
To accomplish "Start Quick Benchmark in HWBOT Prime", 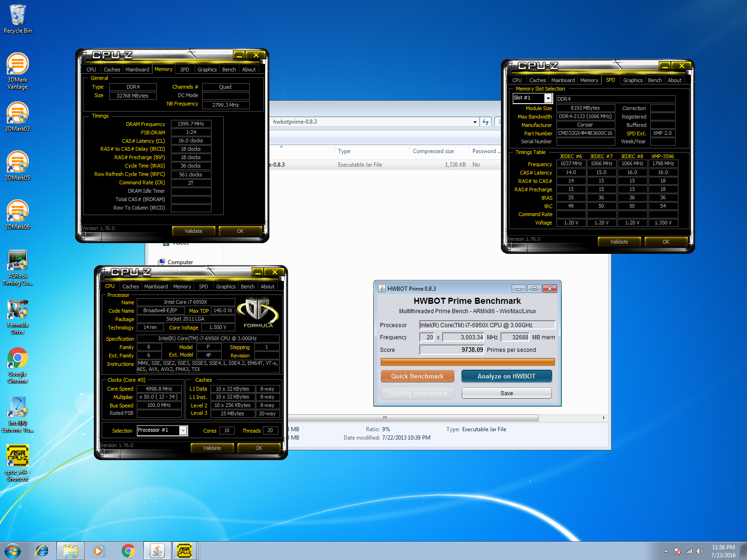I will (x=417, y=376).
